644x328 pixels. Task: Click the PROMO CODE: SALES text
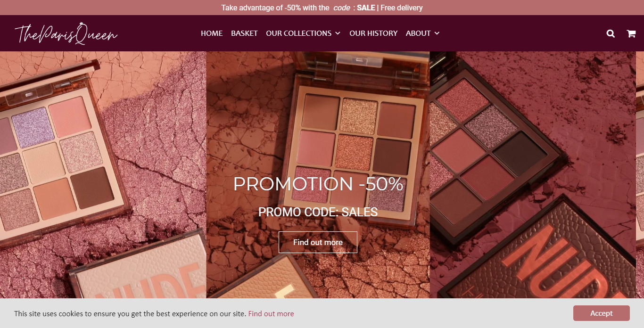pos(318,212)
